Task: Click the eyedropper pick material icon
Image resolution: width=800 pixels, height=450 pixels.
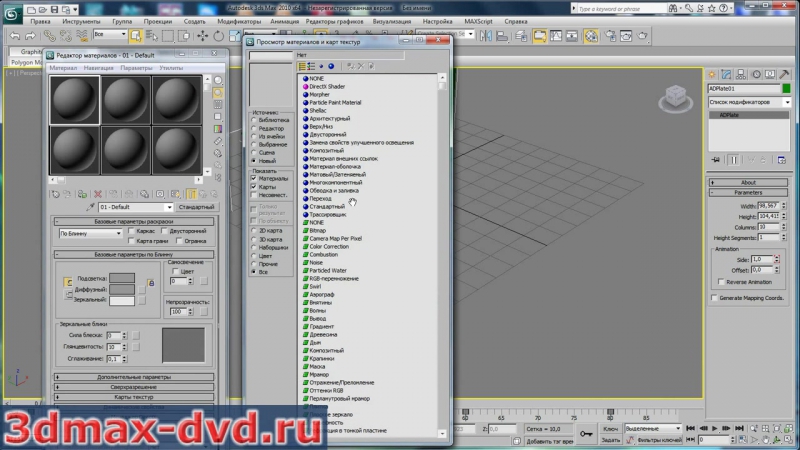Action: click(90, 207)
